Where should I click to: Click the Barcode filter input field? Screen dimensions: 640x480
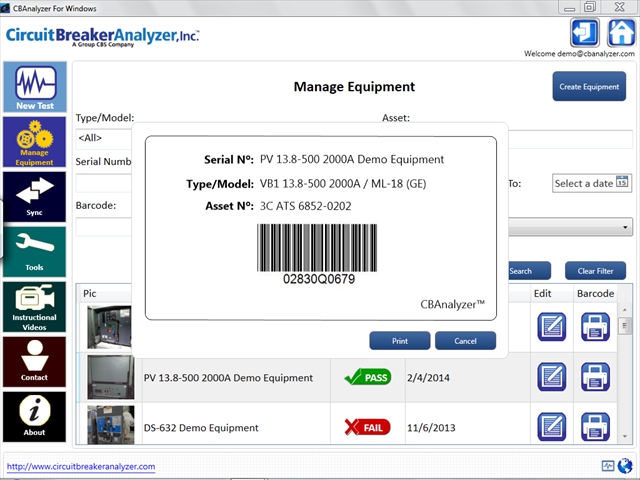[x=104, y=227]
